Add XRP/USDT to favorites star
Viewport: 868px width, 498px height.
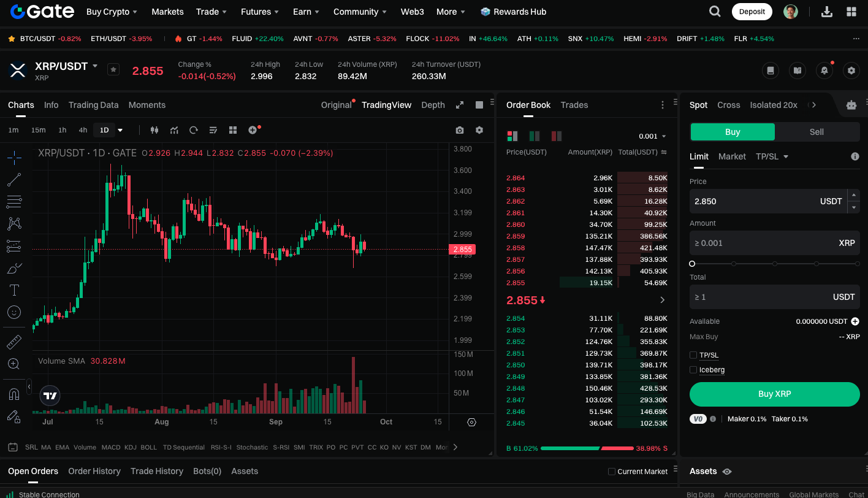[x=113, y=69]
